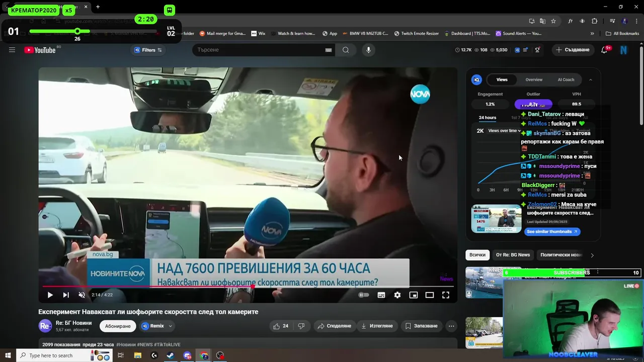
Task: Subscribe with the Абониране button
Action: (118, 326)
